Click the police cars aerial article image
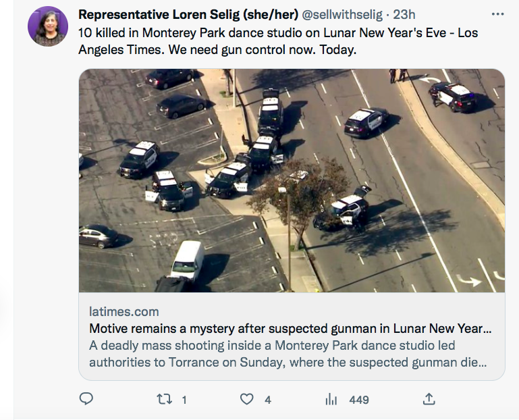 [292, 180]
